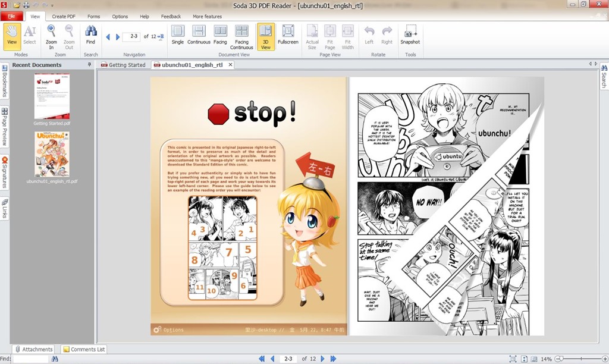The height and width of the screenshot is (364, 609).
Task: Switch to Single page view
Action: (177, 36)
